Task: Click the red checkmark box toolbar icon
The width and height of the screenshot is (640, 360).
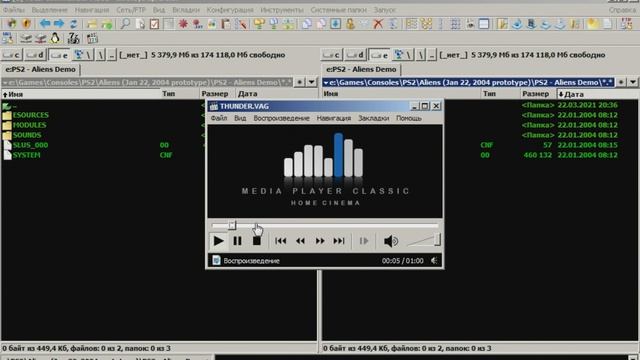Action: 155,24
